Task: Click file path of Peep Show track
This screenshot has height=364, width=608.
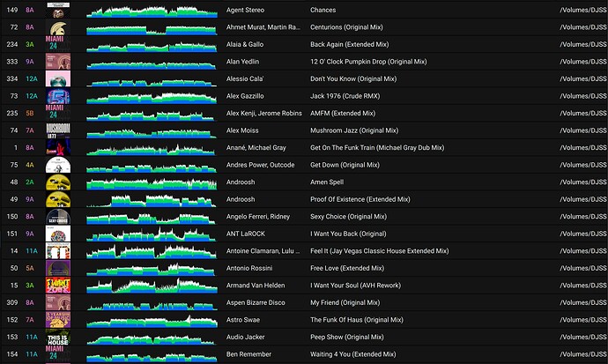Action: point(582,337)
